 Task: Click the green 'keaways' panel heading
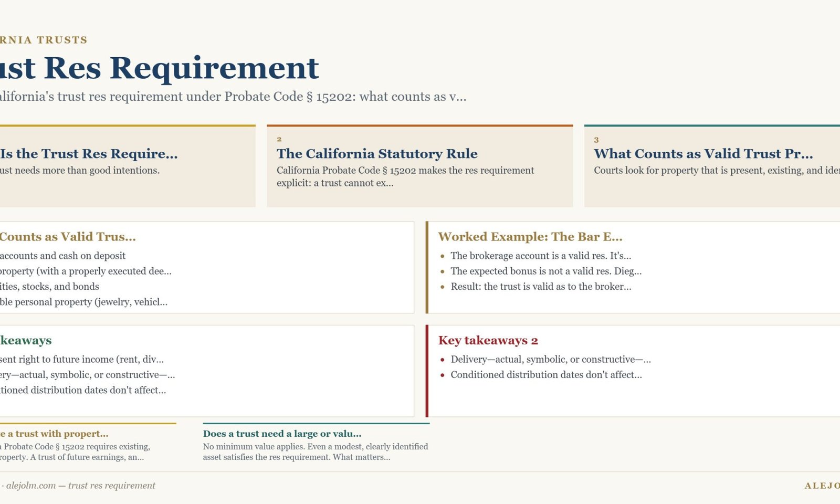pyautogui.click(x=26, y=340)
